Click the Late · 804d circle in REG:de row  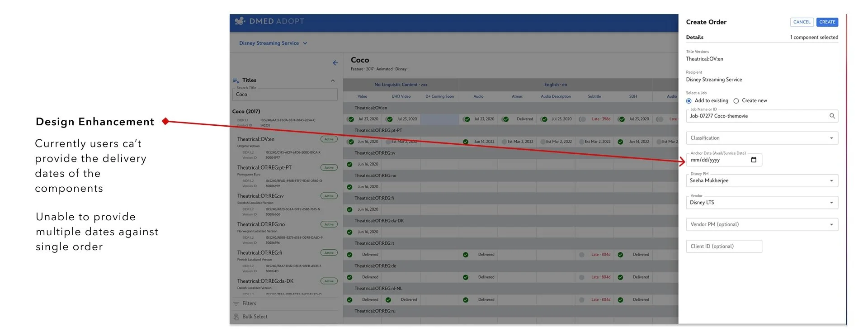coord(582,278)
